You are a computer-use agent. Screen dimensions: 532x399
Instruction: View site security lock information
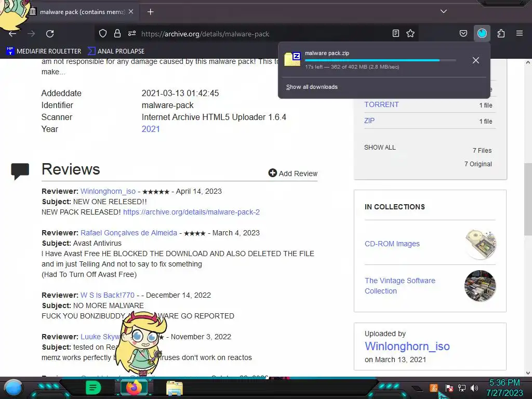pyautogui.click(x=117, y=33)
